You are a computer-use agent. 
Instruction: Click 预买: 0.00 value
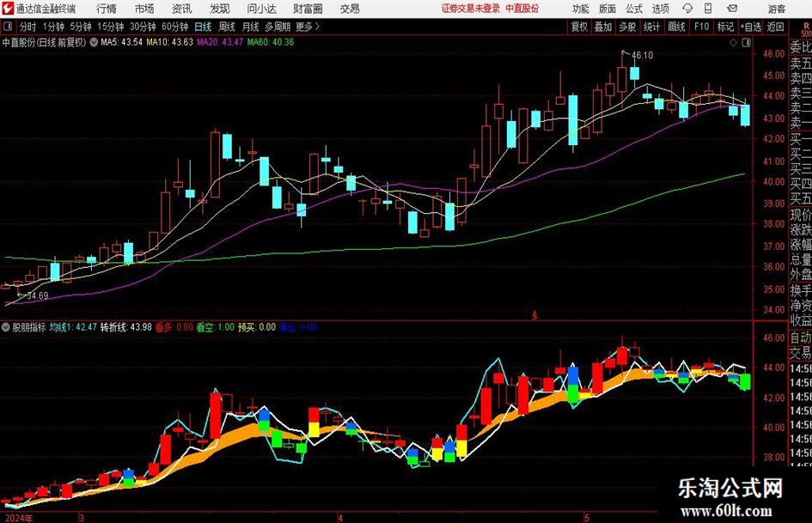pyautogui.click(x=257, y=327)
